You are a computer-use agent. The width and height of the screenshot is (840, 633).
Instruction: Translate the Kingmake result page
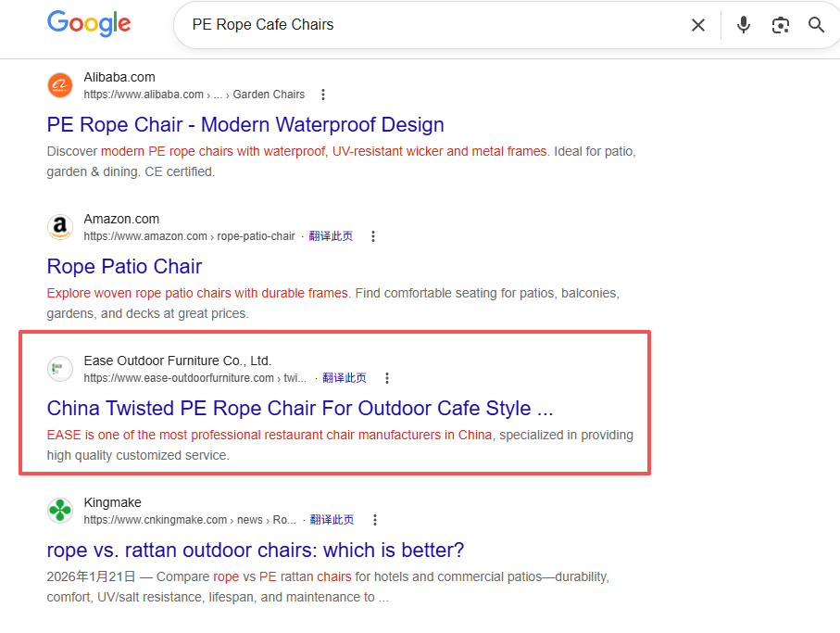(x=332, y=520)
